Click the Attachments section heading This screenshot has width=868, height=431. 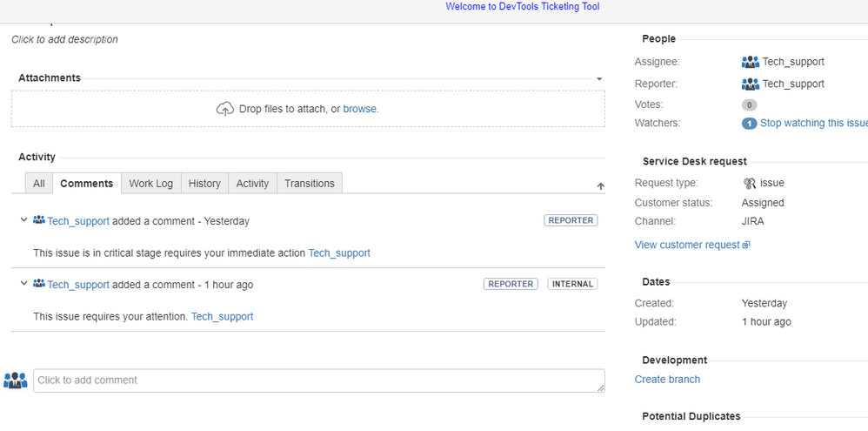(50, 78)
